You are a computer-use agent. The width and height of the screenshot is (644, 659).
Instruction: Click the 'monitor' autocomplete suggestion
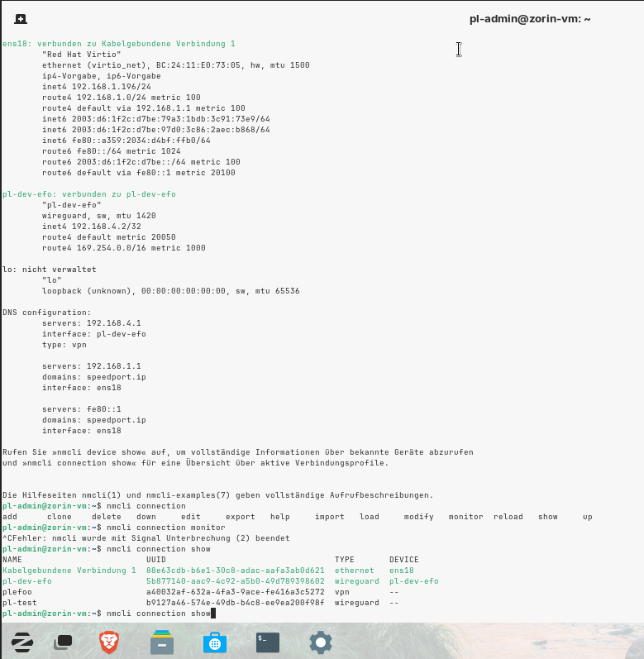click(x=465, y=516)
